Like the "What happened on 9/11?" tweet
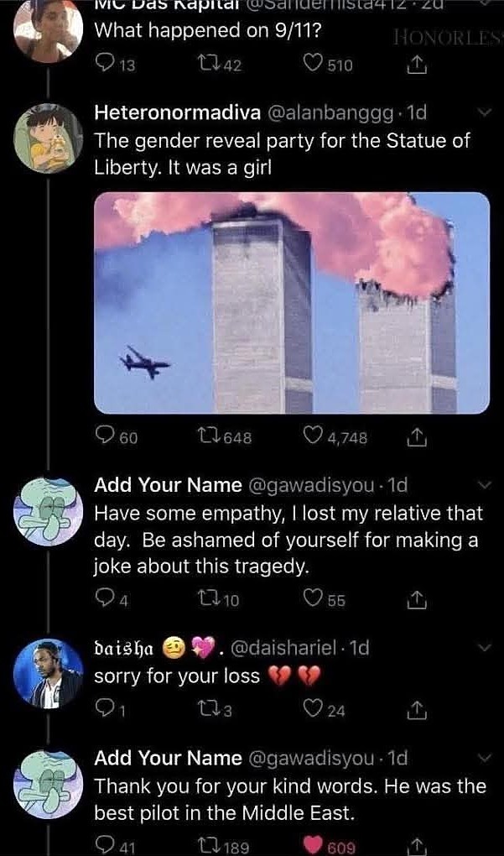Image resolution: width=504 pixels, height=856 pixels. (x=313, y=64)
